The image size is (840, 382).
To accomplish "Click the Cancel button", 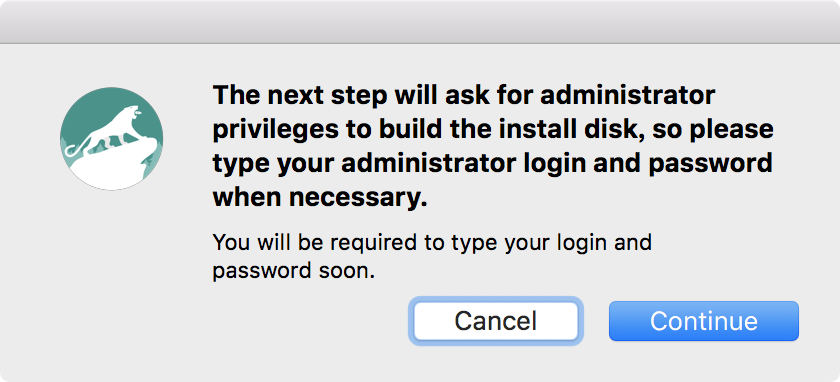I will (496, 320).
